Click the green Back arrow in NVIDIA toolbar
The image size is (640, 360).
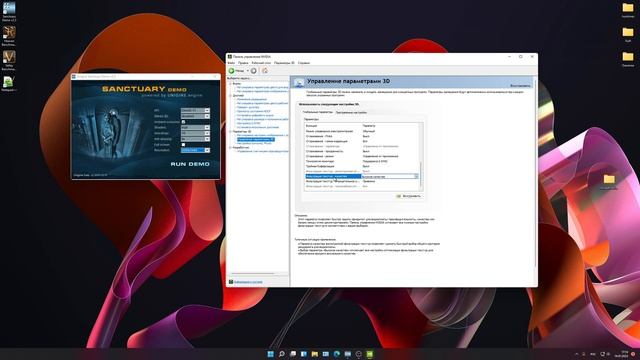(231, 71)
